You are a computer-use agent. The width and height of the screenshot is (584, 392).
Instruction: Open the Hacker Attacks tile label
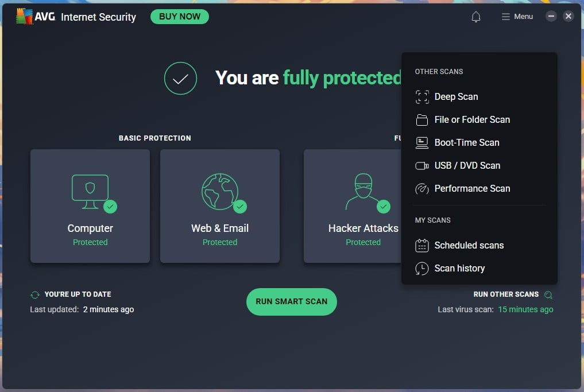pyautogui.click(x=363, y=228)
